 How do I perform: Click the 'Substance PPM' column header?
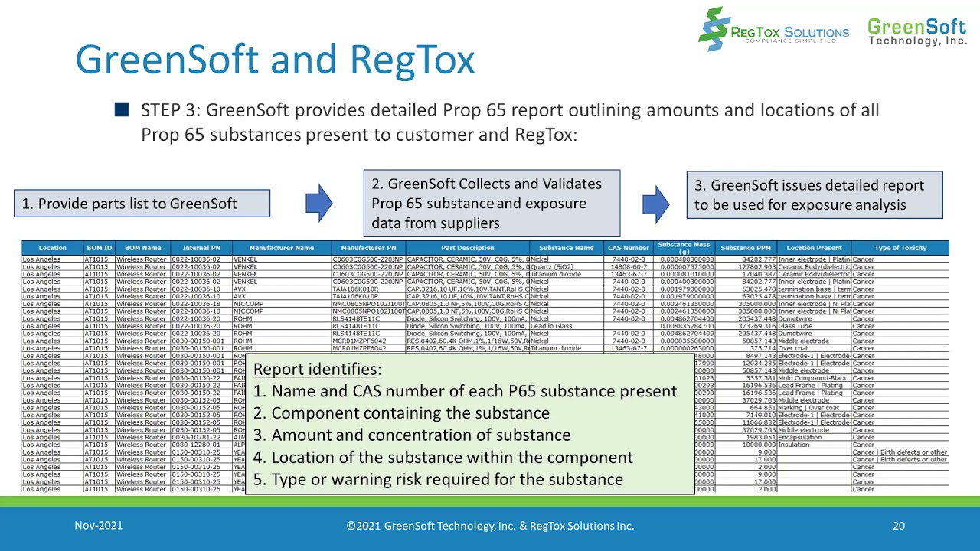click(x=746, y=248)
